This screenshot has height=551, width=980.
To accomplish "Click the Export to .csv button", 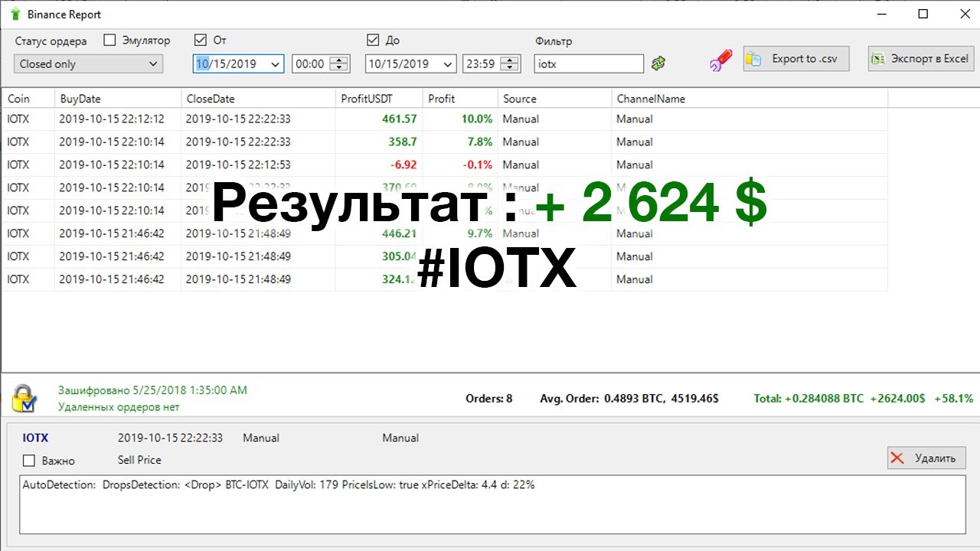I will click(x=796, y=59).
